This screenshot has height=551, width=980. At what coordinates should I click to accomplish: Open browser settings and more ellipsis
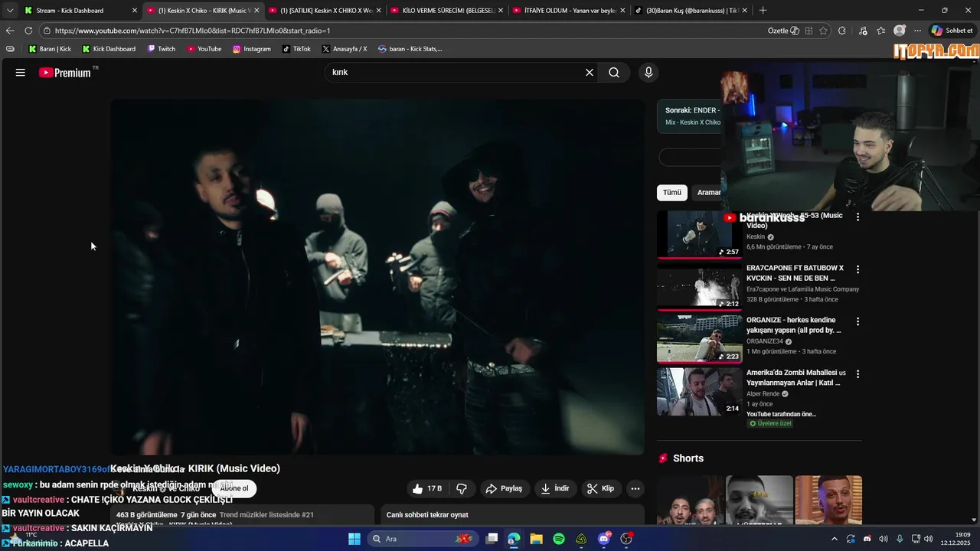pos(917,31)
